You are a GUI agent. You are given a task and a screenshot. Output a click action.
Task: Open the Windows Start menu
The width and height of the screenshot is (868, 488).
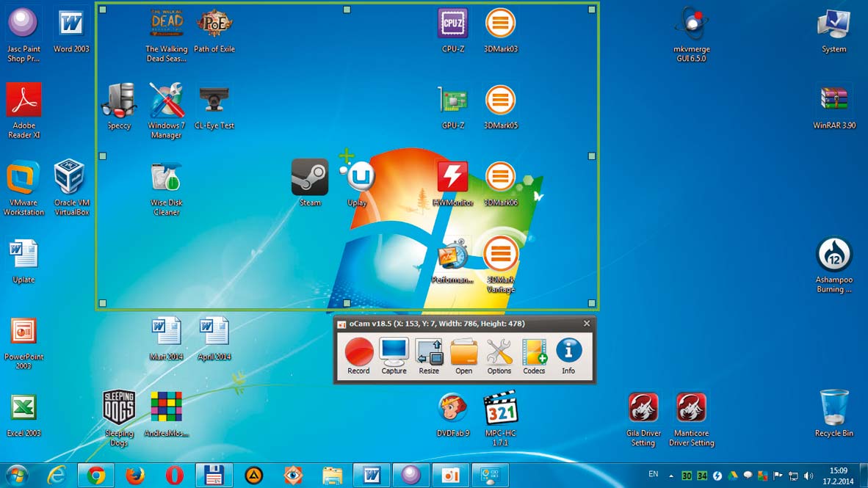[17, 476]
